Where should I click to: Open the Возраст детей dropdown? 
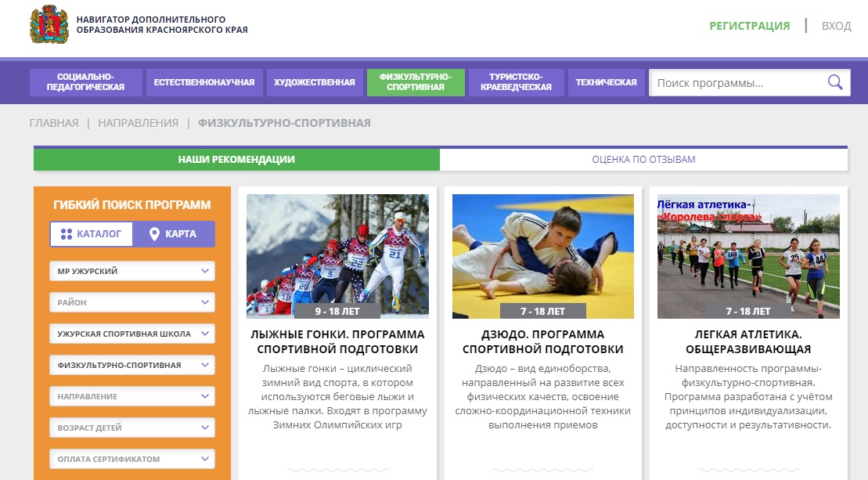point(131,428)
